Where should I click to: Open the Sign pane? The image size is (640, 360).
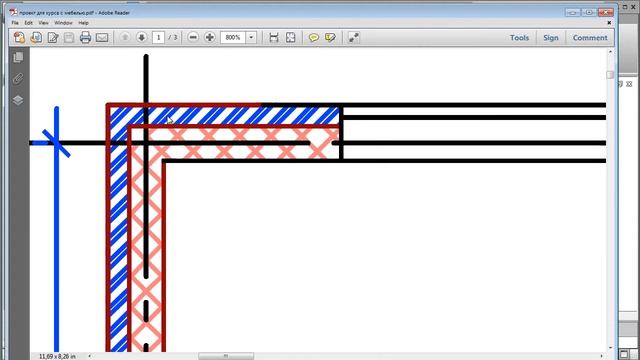pos(551,38)
